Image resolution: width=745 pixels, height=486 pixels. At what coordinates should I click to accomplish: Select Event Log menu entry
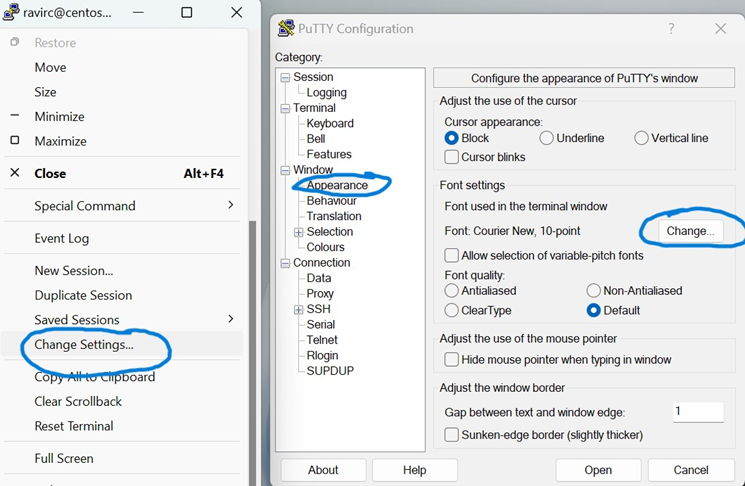pyautogui.click(x=123, y=238)
